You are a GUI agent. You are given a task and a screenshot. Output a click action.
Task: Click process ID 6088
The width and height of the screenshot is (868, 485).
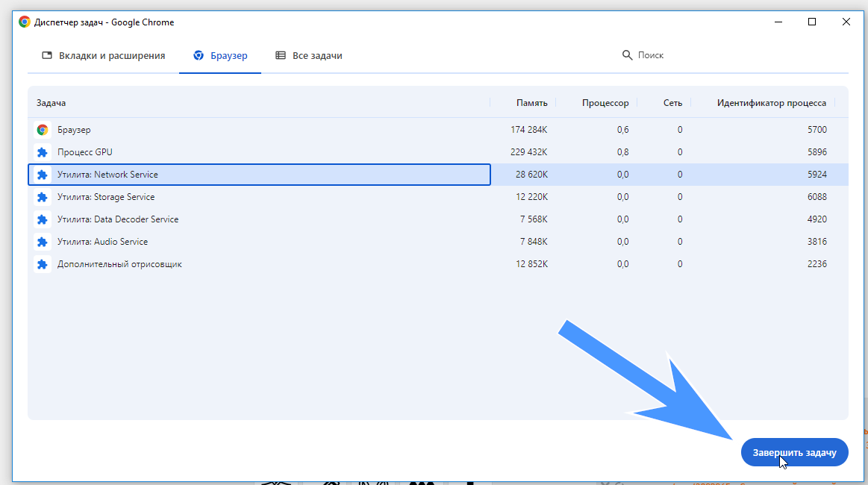pyautogui.click(x=817, y=196)
